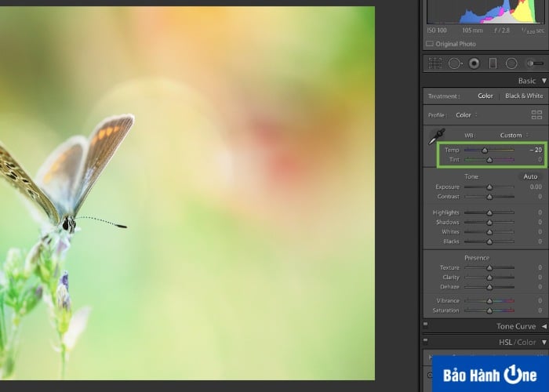
Task: Collapse the Basic panel
Action: pos(544,81)
